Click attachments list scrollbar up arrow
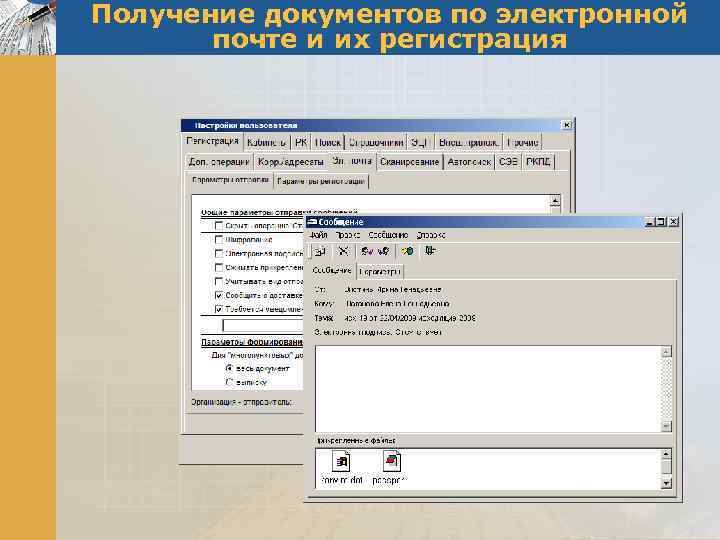Screen dimensions: 720x540 [x=666, y=455]
